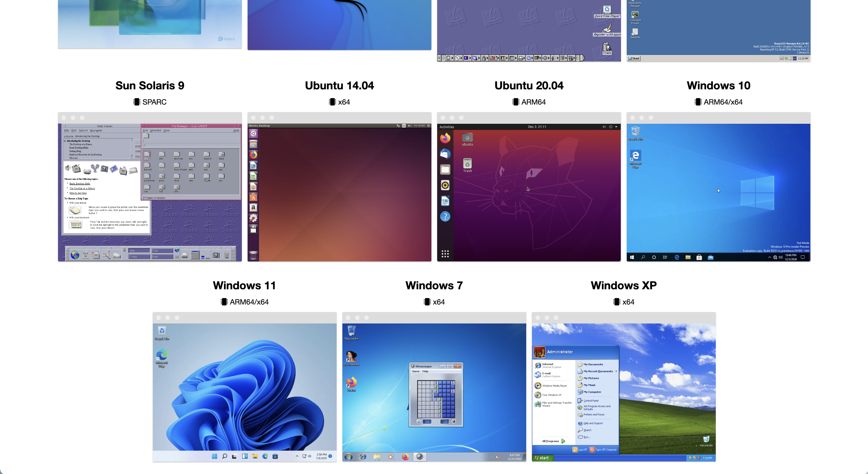Open Navigate menu in Solaris Help Viewer

coord(96,130)
